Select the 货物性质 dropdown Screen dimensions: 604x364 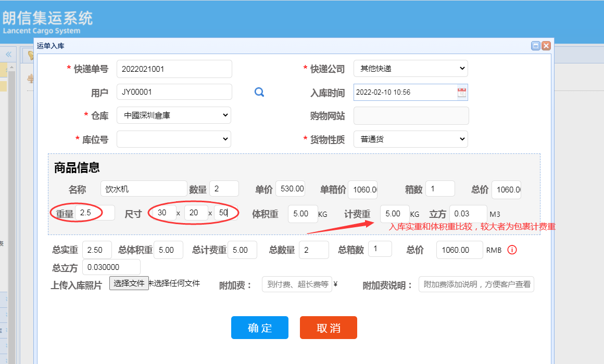pyautogui.click(x=410, y=139)
